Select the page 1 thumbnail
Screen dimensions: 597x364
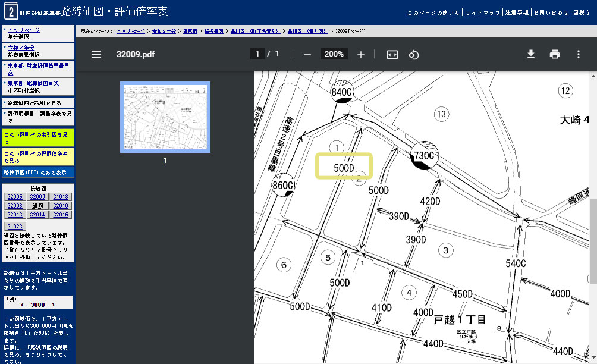[165, 117]
